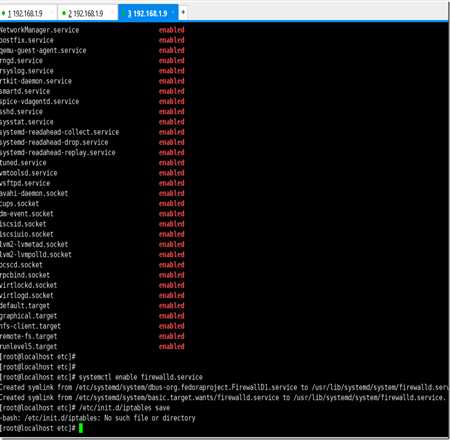Screen dimensions: 450x440
Task: Click the enabled status beside vsftpd.service
Action: pos(171,183)
